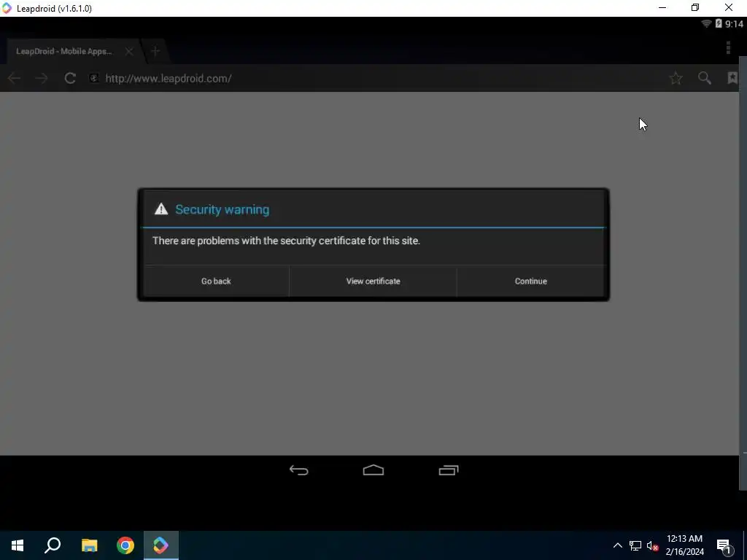Bookmark page using star icon
Image resolution: width=747 pixels, height=560 pixels.
tap(676, 78)
